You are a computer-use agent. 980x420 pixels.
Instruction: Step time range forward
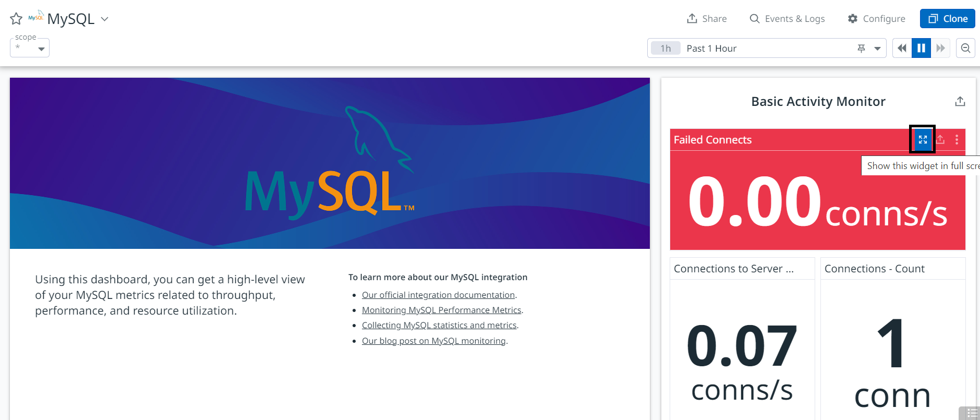pyautogui.click(x=940, y=48)
